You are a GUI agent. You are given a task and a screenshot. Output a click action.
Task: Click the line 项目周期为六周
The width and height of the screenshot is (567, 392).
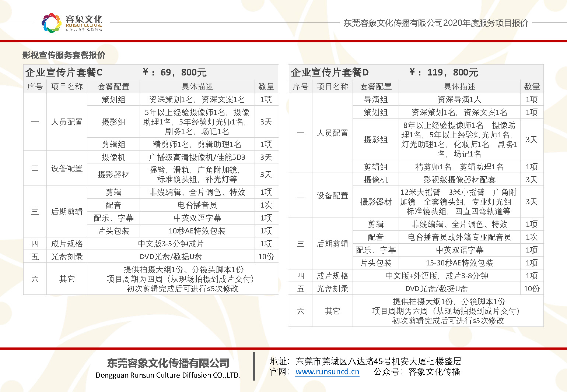(446, 311)
